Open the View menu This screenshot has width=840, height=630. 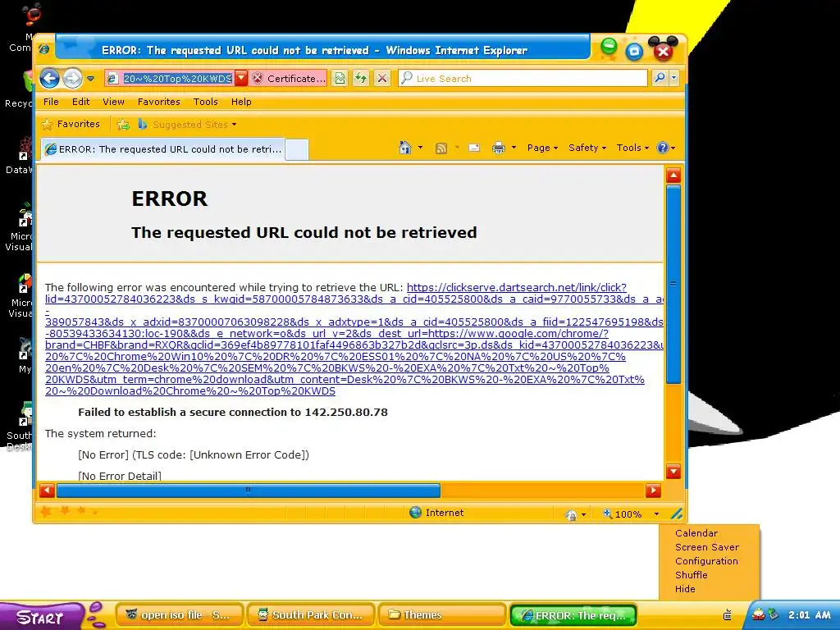point(113,102)
